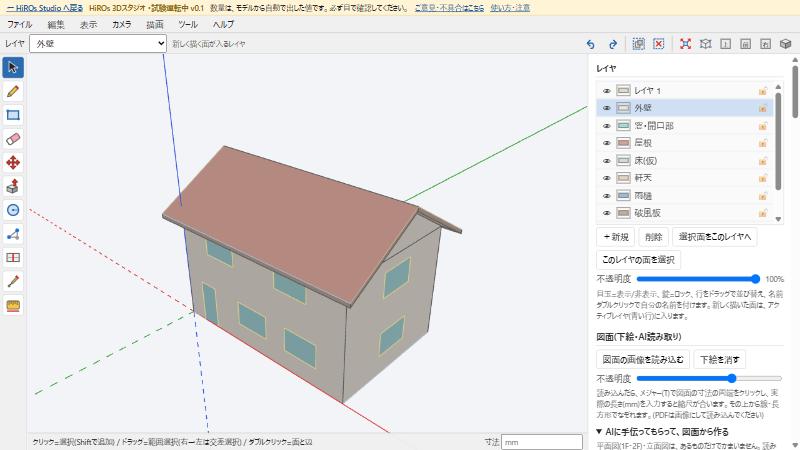Toggle the 破風板 layer eye icon
Screen dimensions: 800x450
click(607, 213)
